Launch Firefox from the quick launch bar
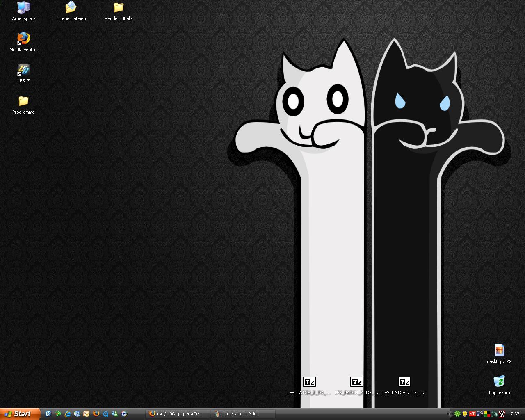The width and height of the screenshot is (525, 420). pyautogui.click(x=96, y=414)
